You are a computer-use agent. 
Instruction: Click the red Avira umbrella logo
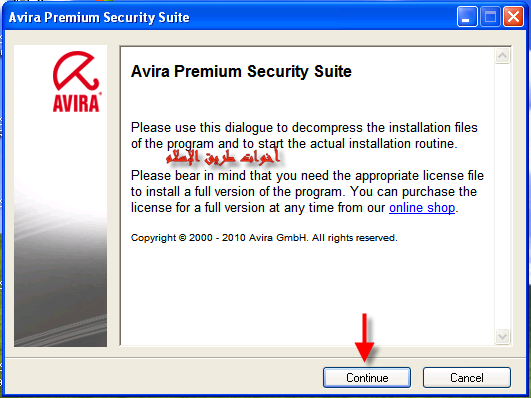pyautogui.click(x=76, y=71)
